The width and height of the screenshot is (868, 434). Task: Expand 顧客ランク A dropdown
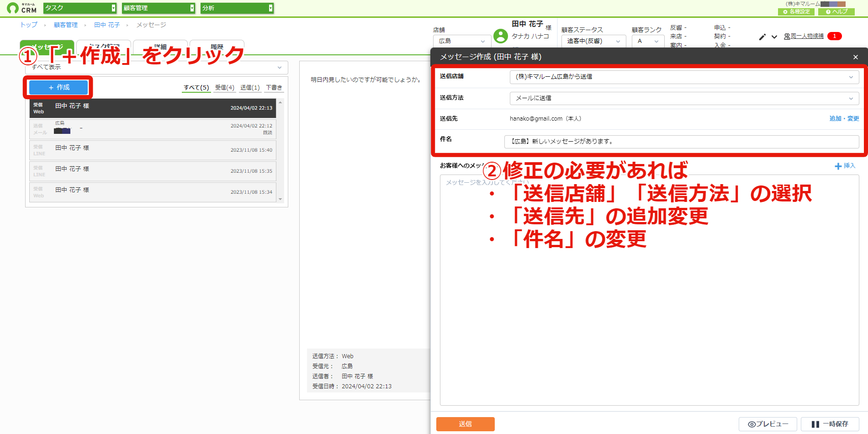pyautogui.click(x=648, y=41)
